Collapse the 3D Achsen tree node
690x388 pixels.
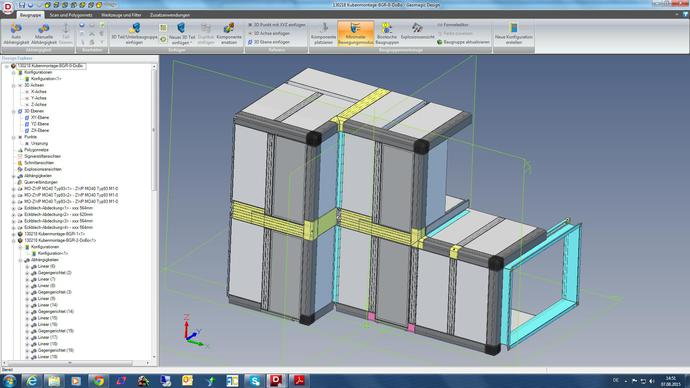pyautogui.click(x=14, y=85)
